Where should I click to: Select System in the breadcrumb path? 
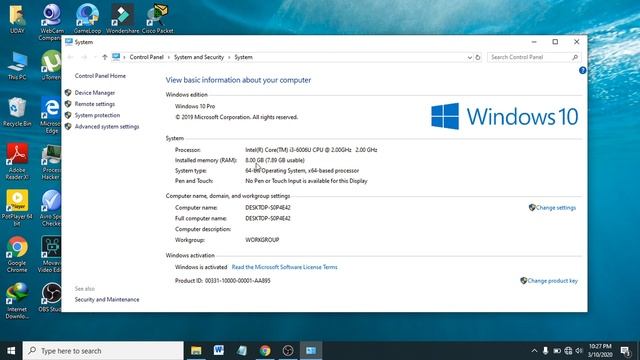[243, 57]
